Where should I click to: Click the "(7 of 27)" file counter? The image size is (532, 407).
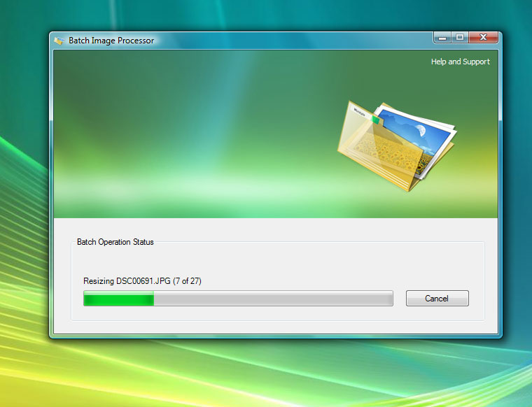187,281
